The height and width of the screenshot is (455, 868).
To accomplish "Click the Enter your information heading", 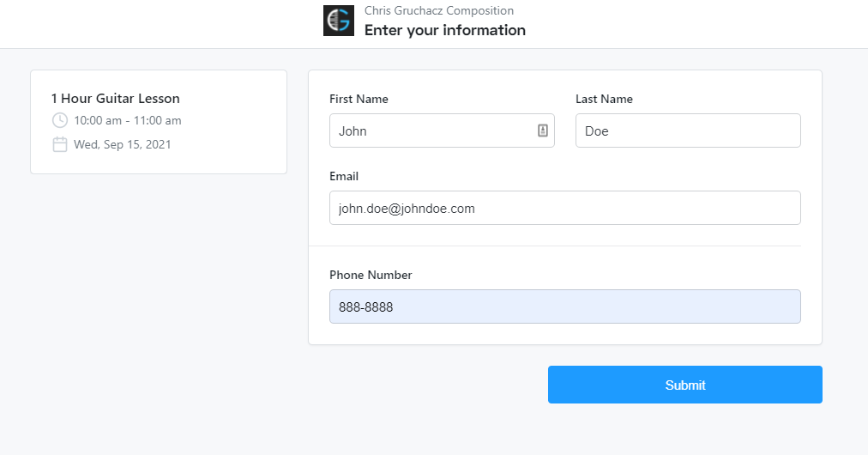I will coord(444,30).
